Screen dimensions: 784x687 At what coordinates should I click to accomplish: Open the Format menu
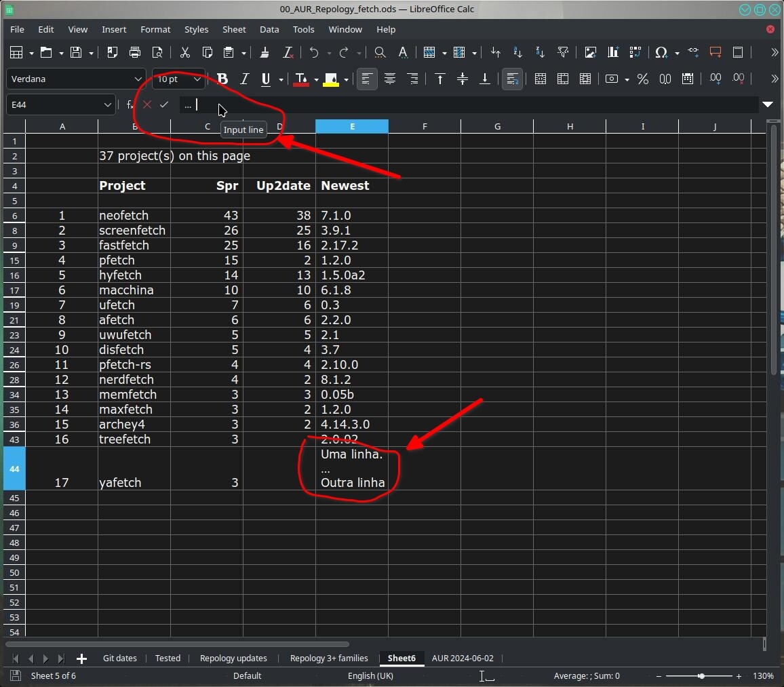[x=155, y=29]
